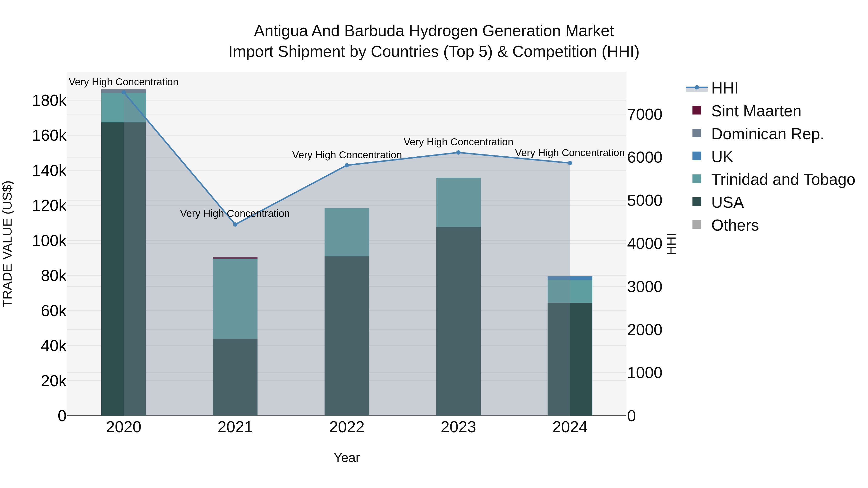Screen dimensions: 868x488
Task: Click the Sint Maarten maroon color swatch
Action: tap(697, 110)
